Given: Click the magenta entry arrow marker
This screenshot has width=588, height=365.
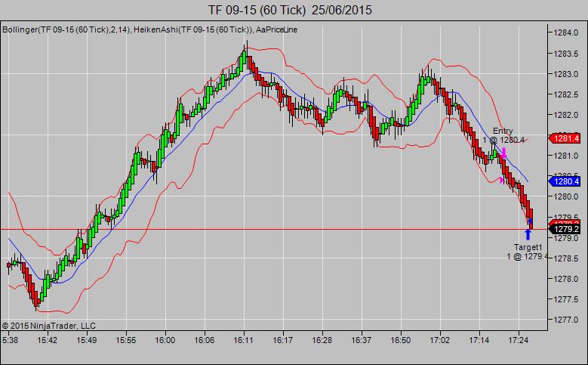Looking at the screenshot, I should (x=503, y=153).
